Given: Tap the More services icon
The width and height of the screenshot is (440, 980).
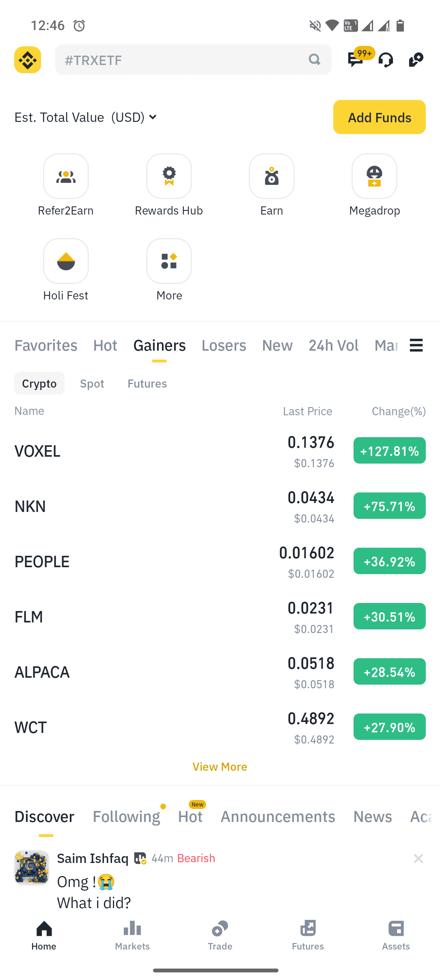Looking at the screenshot, I should coord(169,261).
